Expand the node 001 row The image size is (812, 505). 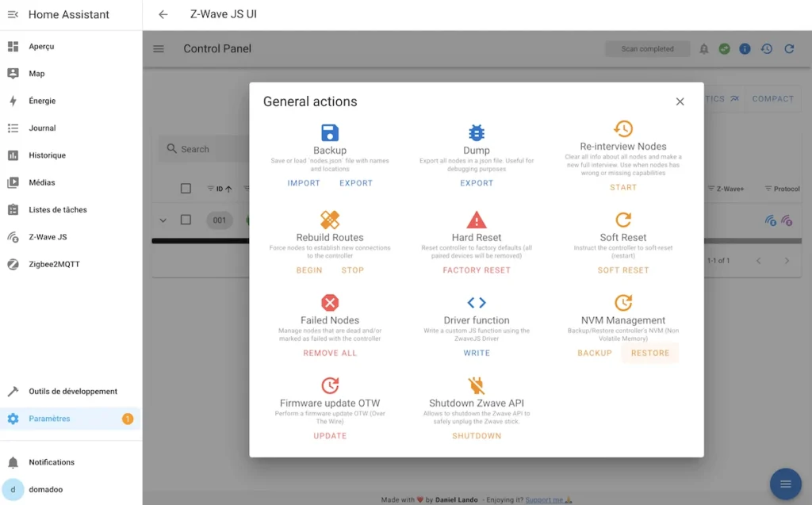[x=163, y=220]
